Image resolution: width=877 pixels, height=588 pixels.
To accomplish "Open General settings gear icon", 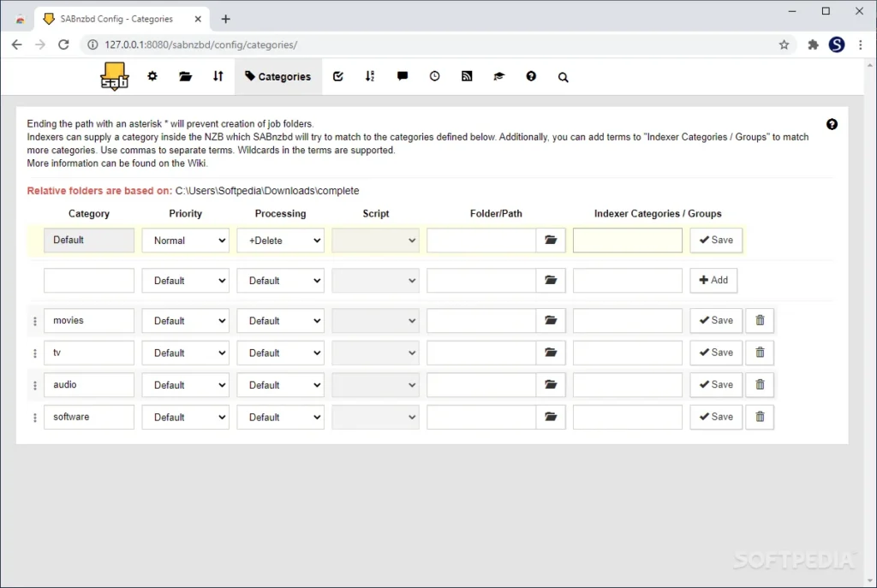I will [x=152, y=76].
